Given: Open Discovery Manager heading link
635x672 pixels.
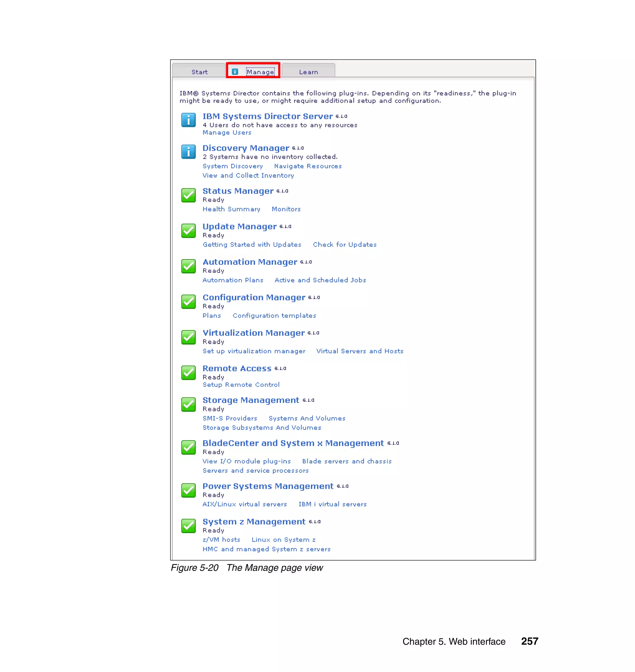Looking at the screenshot, I should click(x=246, y=148).
